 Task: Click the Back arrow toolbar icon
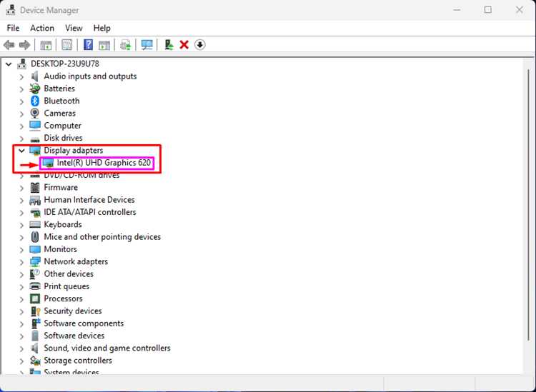coord(9,45)
